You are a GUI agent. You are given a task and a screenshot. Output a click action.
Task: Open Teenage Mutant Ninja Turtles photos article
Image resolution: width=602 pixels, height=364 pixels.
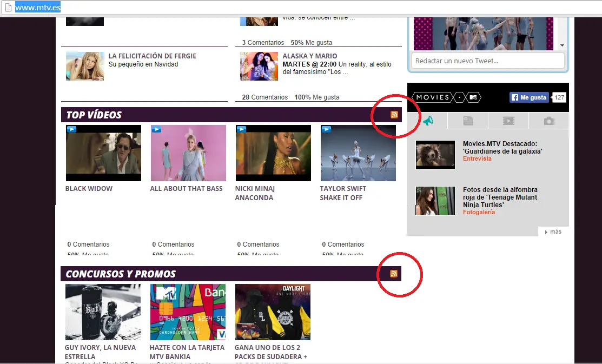coord(500,197)
